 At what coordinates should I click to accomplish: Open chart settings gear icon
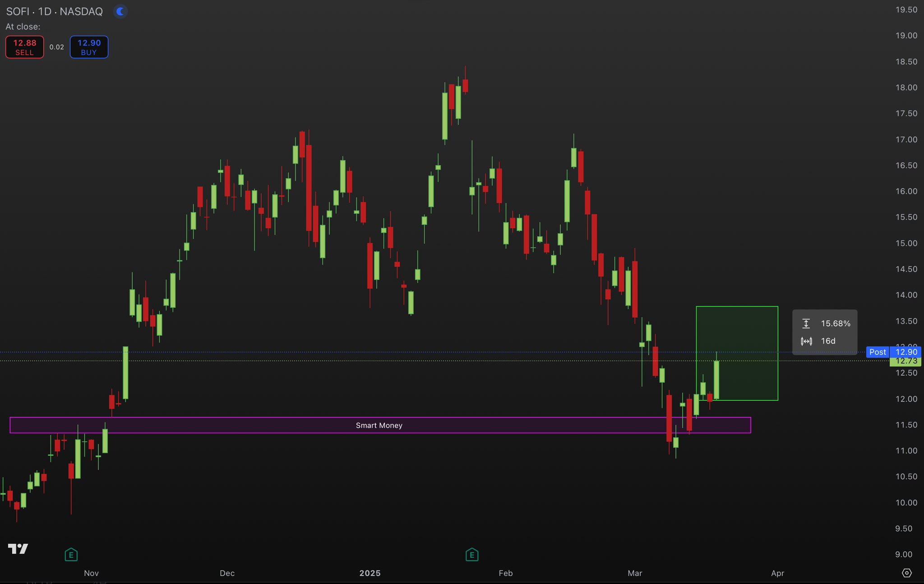coord(906,573)
